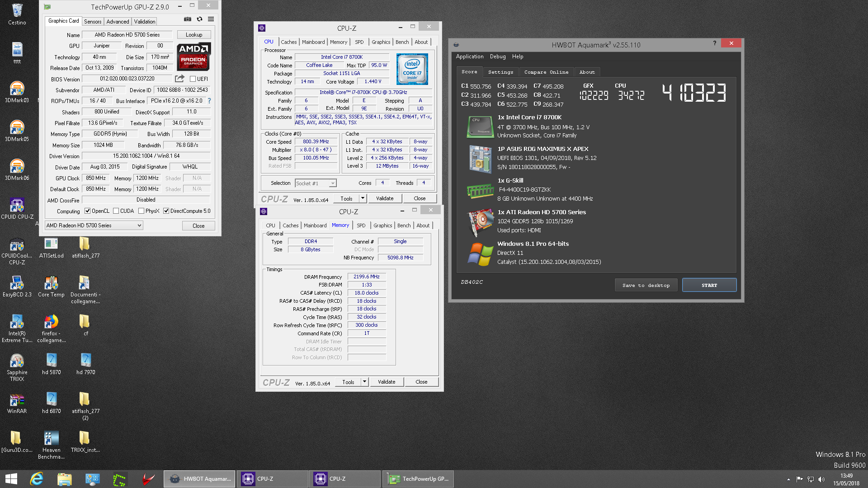The height and width of the screenshot is (488, 868).
Task: Show hidden tray icons arrow
Action: 788,479
